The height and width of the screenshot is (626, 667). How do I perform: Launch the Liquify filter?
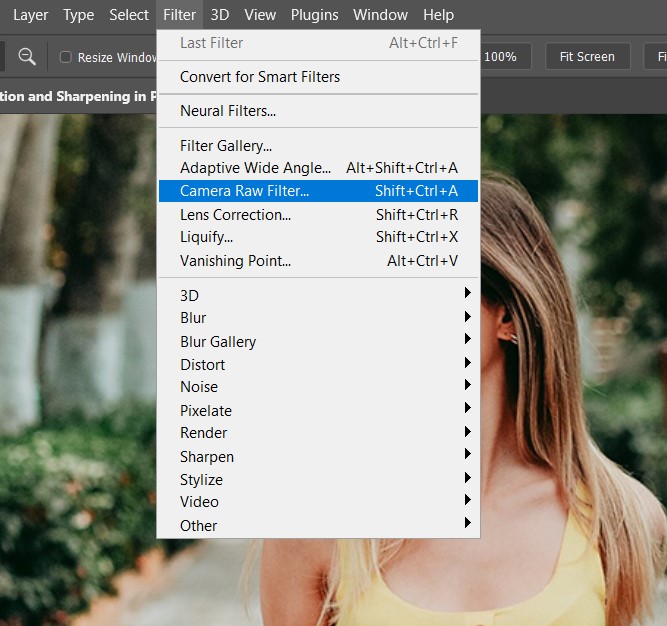pos(206,237)
